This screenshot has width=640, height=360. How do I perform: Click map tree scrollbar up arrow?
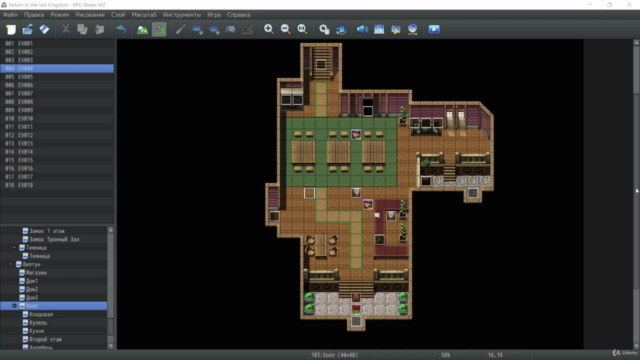[111, 230]
